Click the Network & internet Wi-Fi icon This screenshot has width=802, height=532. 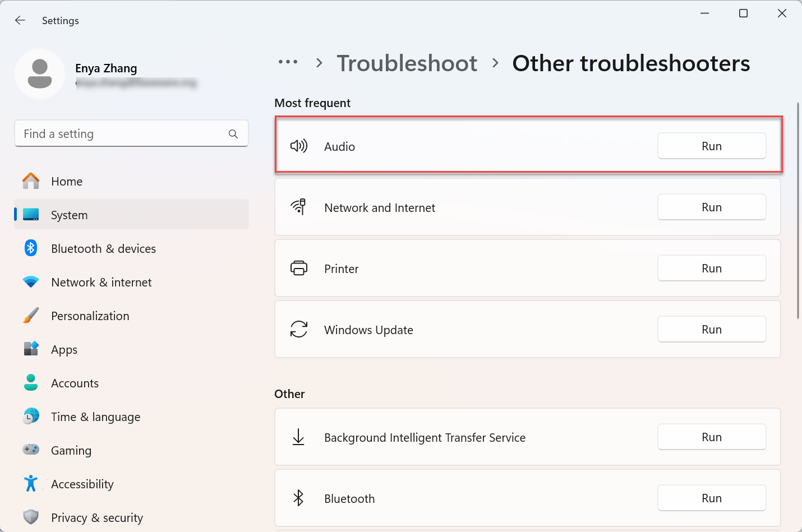pyautogui.click(x=31, y=282)
